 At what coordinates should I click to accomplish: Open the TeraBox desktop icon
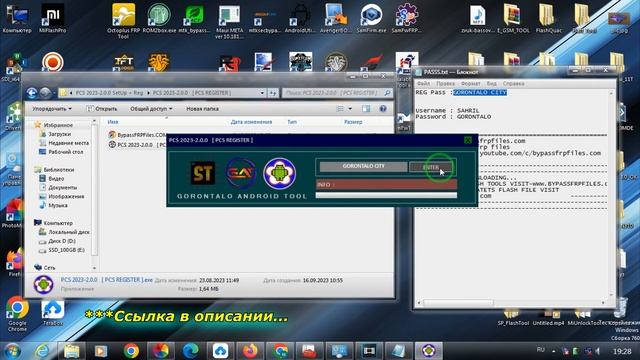[x=53, y=313]
